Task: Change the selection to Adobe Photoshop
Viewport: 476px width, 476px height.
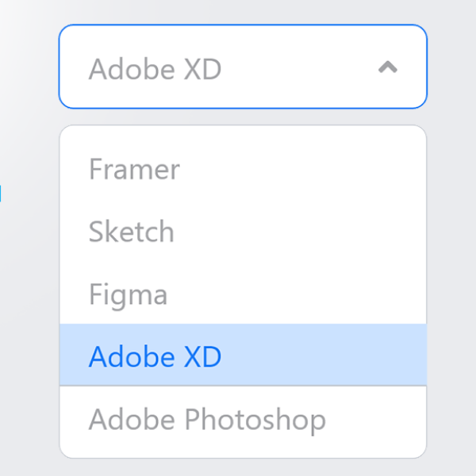Action: tap(207, 419)
